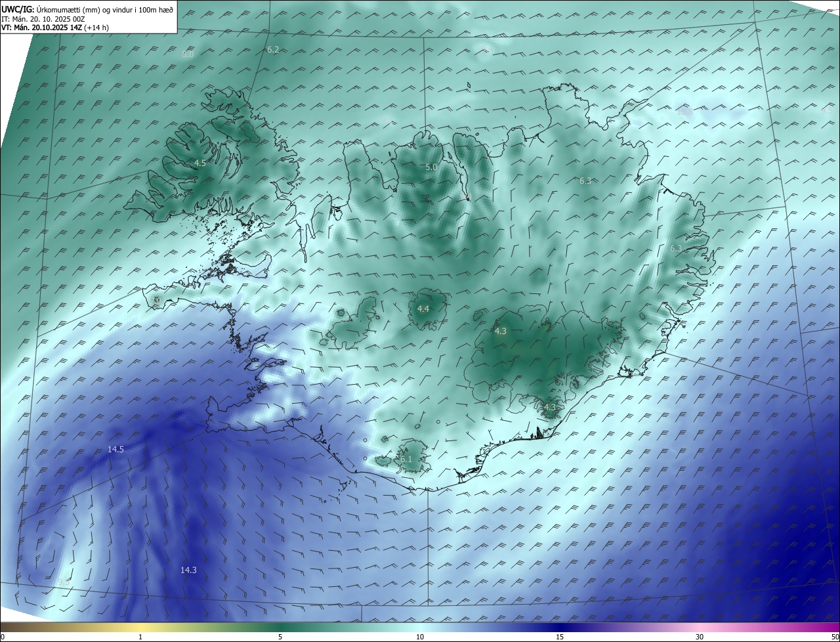Image resolution: width=840 pixels, height=642 pixels.
Task: Select the "IT: Mán. 20. 10. 2025 00Z" line
Action: [43, 20]
